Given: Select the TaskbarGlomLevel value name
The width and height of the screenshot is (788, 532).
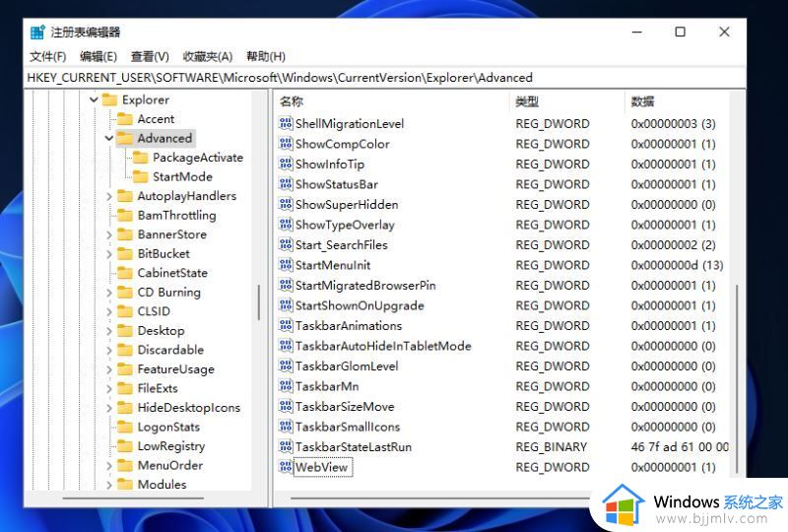Looking at the screenshot, I should point(347,366).
